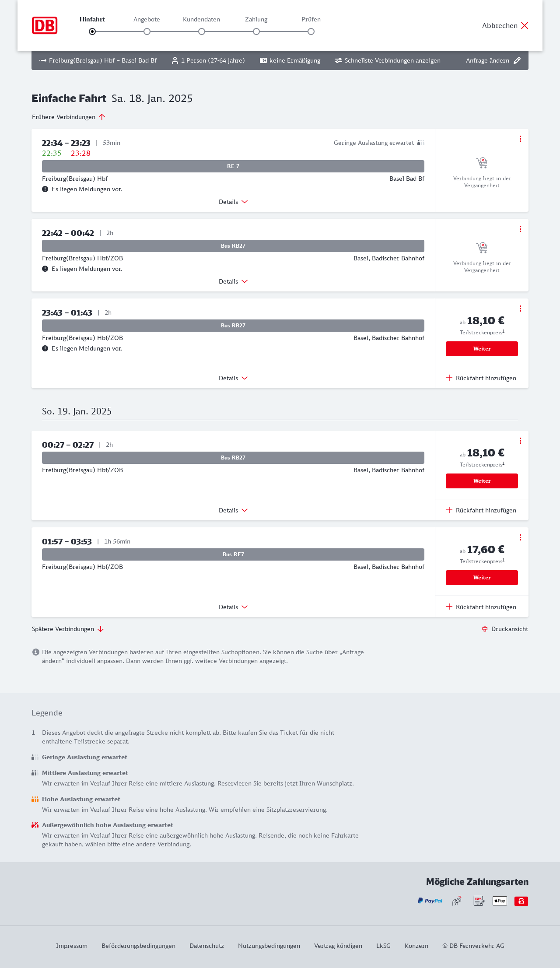Viewport: 560px width, 968px height.
Task: Add Rückfahrt to the 23:43 connection
Action: coord(482,378)
